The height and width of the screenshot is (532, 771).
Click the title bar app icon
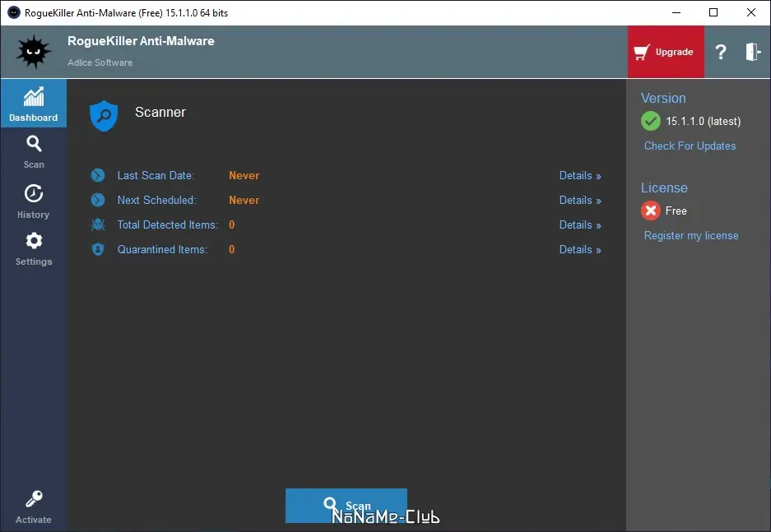point(14,13)
